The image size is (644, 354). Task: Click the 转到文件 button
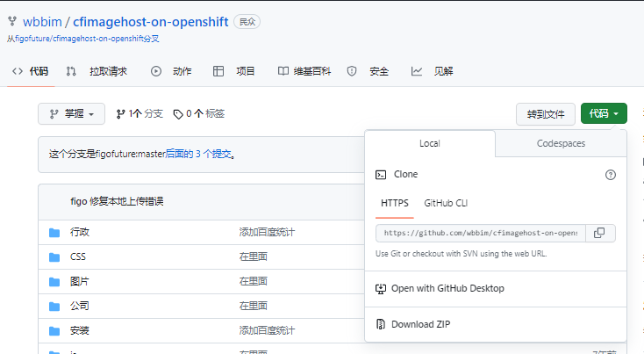546,113
